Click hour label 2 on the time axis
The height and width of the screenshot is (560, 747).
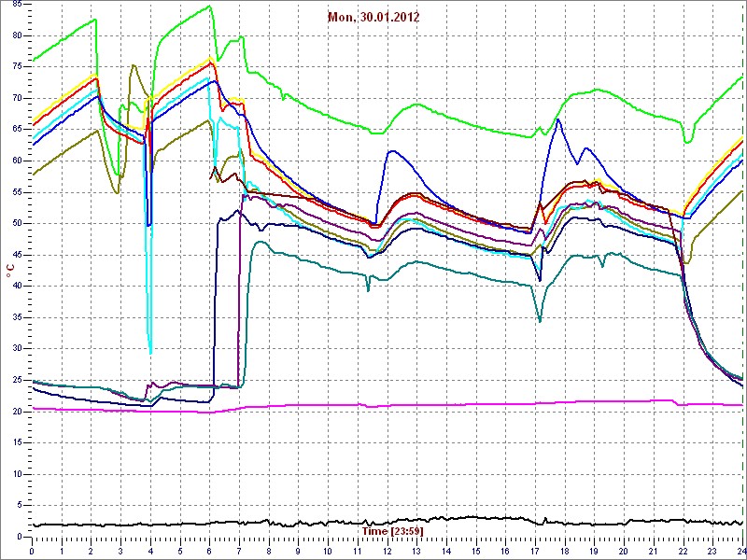point(91,551)
